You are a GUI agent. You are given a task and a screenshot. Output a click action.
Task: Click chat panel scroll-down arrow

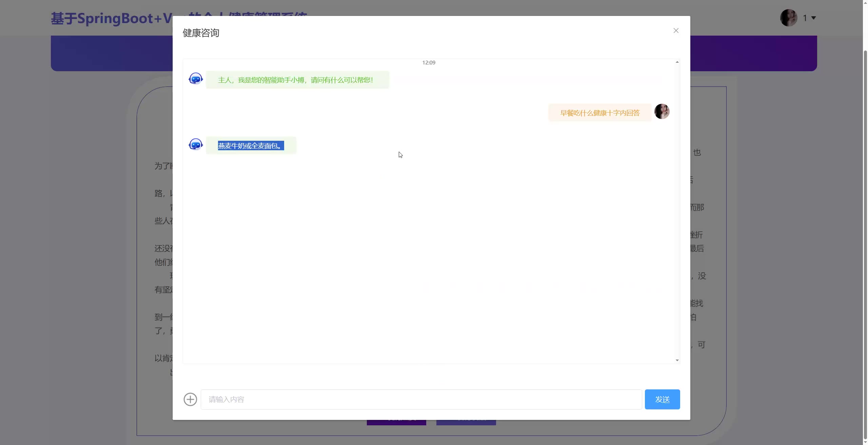click(x=677, y=360)
